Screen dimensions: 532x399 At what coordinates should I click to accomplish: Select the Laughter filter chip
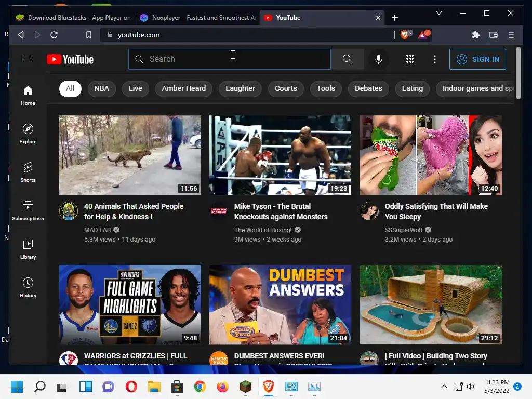tap(240, 88)
